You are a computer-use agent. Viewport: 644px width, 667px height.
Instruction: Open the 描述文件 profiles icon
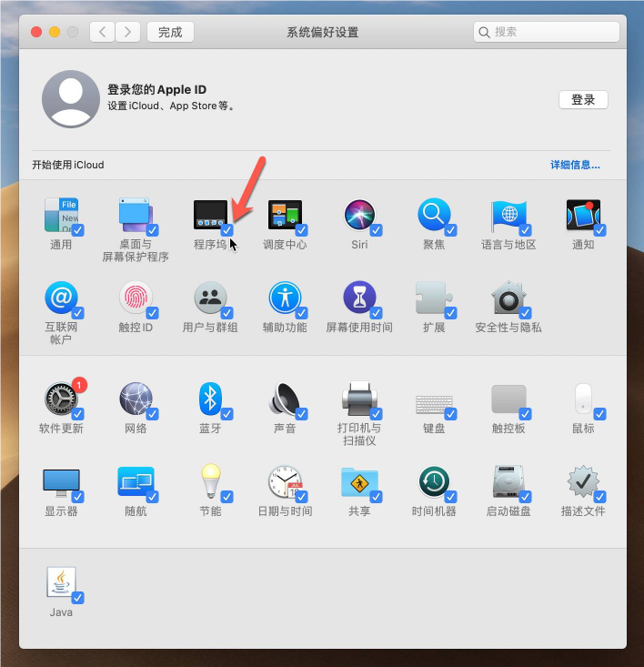[583, 481]
